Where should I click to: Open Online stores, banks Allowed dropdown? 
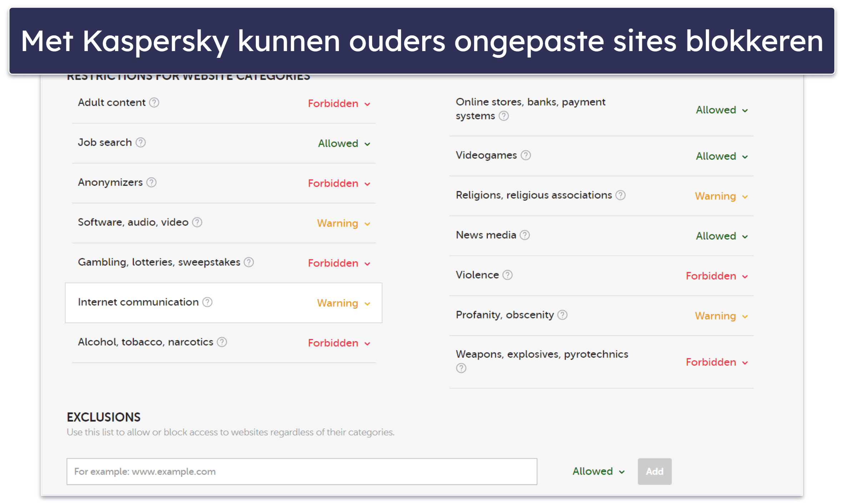pos(722,110)
